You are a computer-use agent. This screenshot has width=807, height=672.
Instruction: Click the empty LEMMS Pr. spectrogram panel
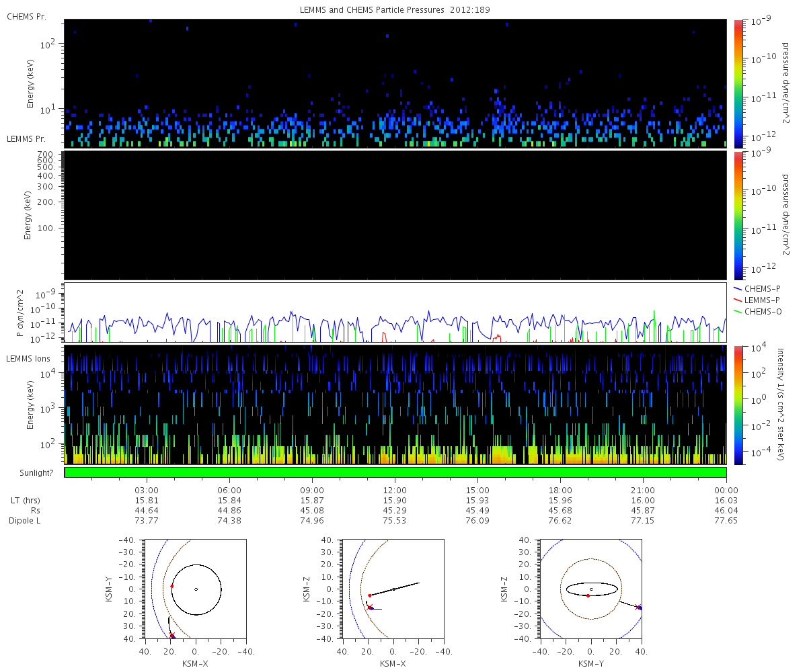[395, 215]
